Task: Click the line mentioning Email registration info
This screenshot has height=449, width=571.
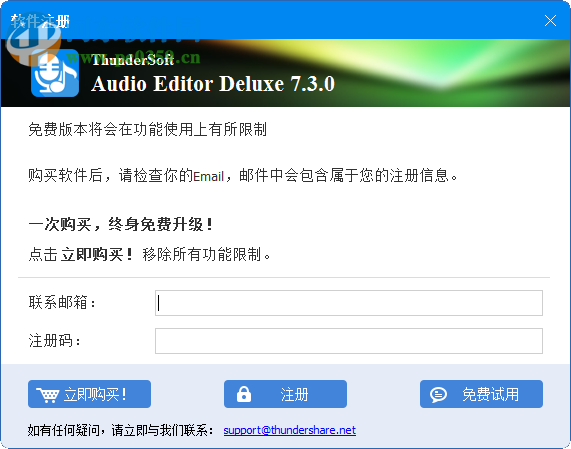Action: 243,176
